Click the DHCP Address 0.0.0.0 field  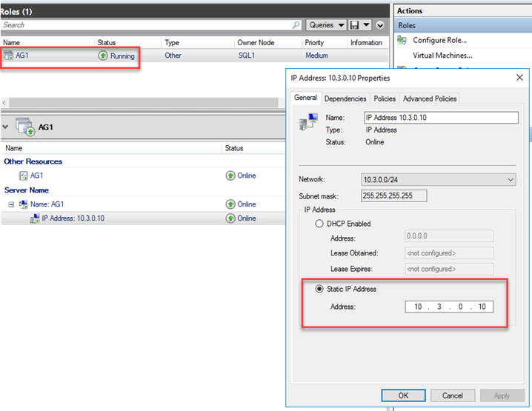[449, 236]
